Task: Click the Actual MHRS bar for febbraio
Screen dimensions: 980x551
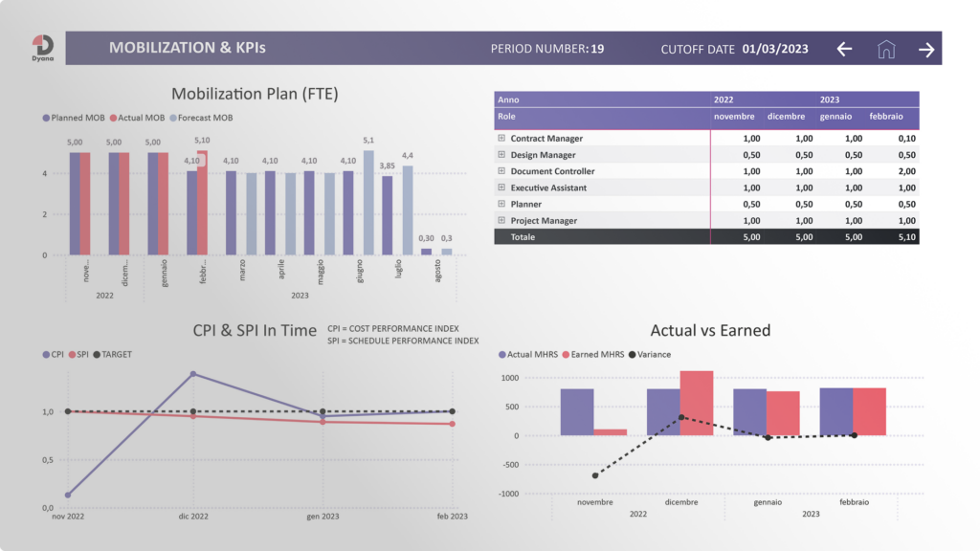Action: click(836, 411)
